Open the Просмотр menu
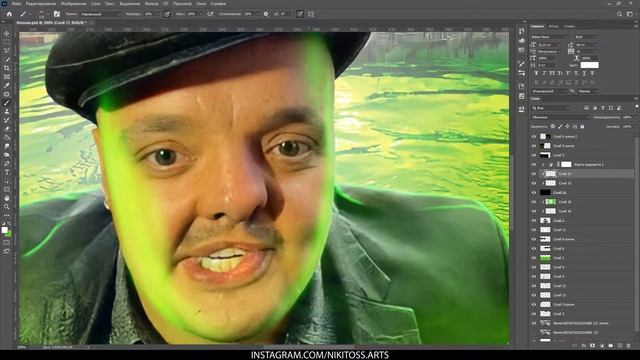The height and width of the screenshot is (360, 640). click(182, 4)
